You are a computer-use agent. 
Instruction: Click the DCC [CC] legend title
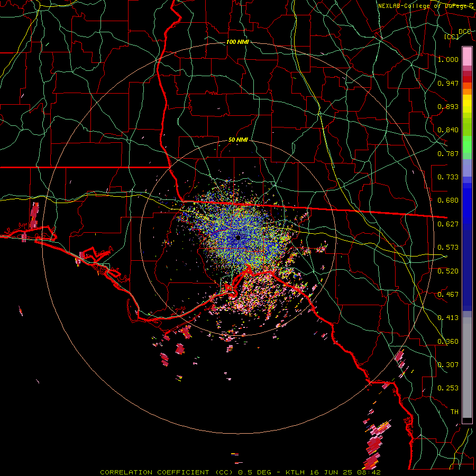[x=457, y=34]
